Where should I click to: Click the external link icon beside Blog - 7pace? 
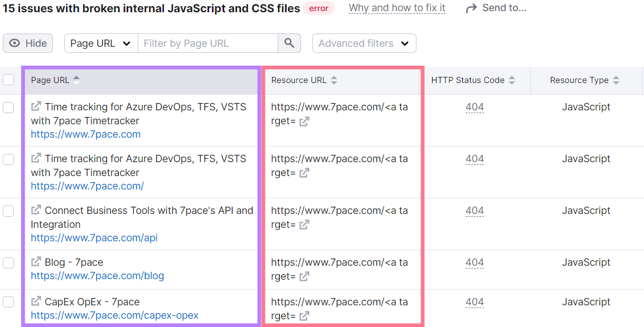[35, 262]
